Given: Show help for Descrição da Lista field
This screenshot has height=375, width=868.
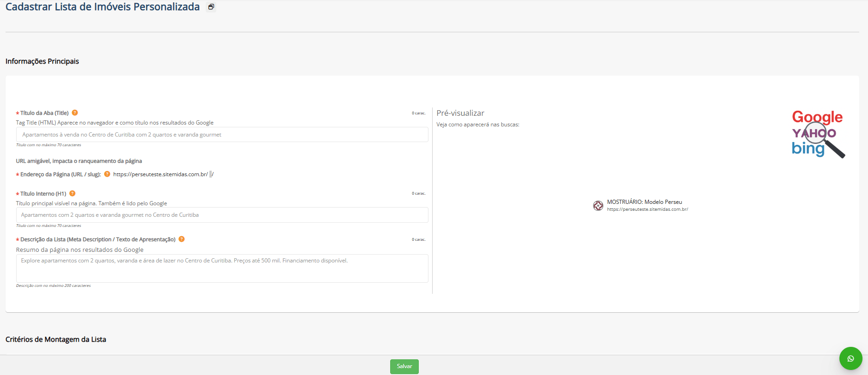Looking at the screenshot, I should (182, 239).
